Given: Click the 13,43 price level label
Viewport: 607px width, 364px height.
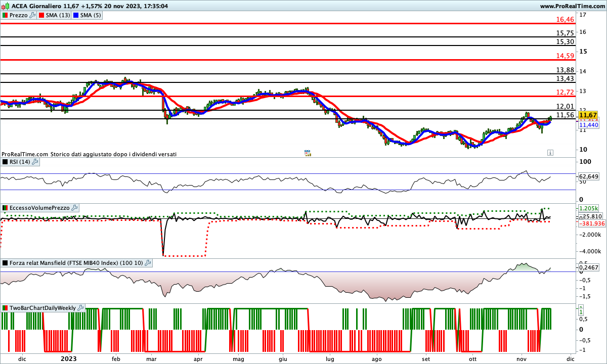Looking at the screenshot, I should pyautogui.click(x=565, y=78).
